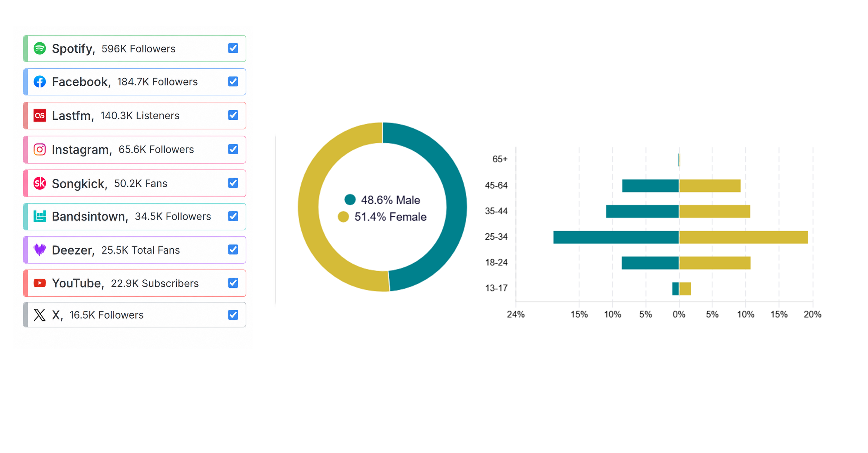Viewport: 868px width, 453px height.
Task: Click the '20%' axis label
Action: (812, 314)
